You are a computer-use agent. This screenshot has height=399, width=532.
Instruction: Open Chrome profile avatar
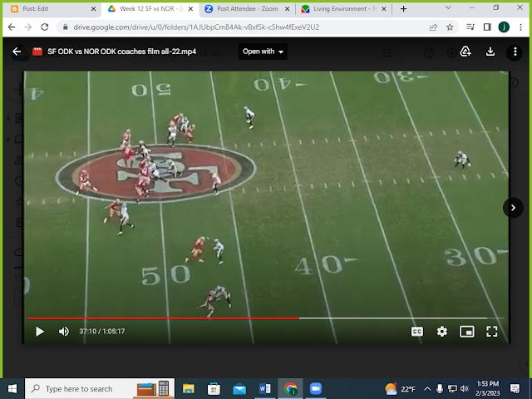[504, 27]
